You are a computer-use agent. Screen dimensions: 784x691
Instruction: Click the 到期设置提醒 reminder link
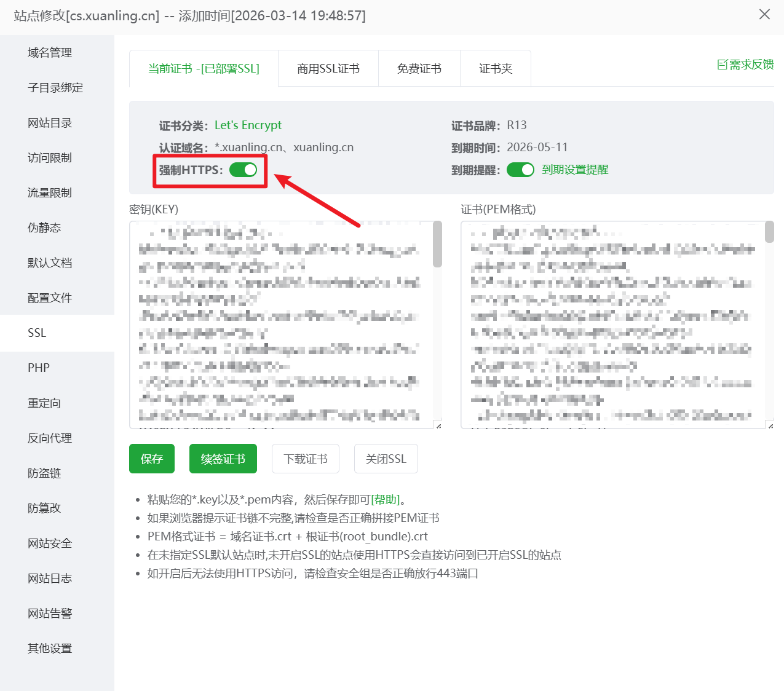[x=574, y=170]
